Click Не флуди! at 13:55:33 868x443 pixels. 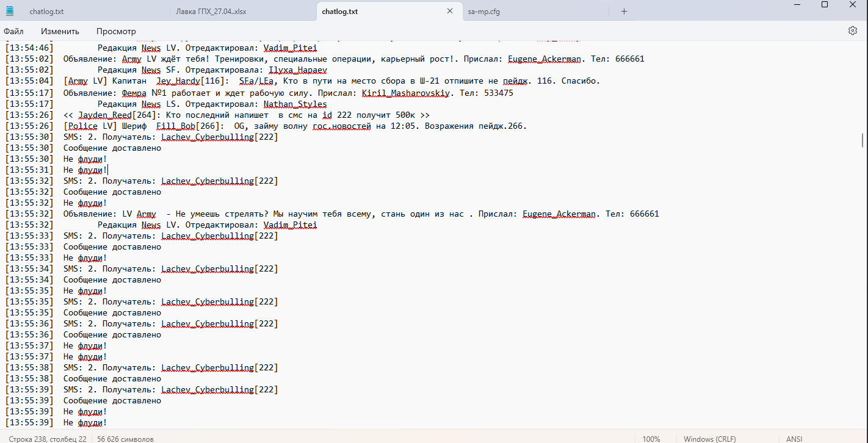point(85,258)
